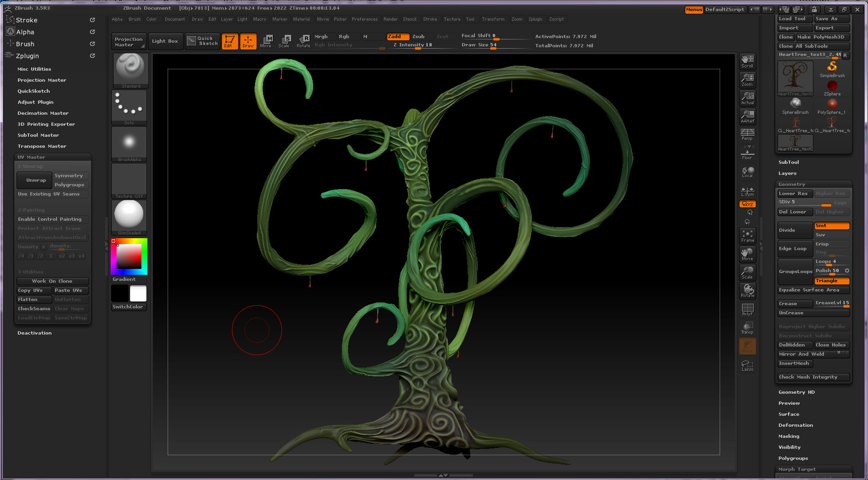Expand the Deformation section

pyautogui.click(x=795, y=425)
